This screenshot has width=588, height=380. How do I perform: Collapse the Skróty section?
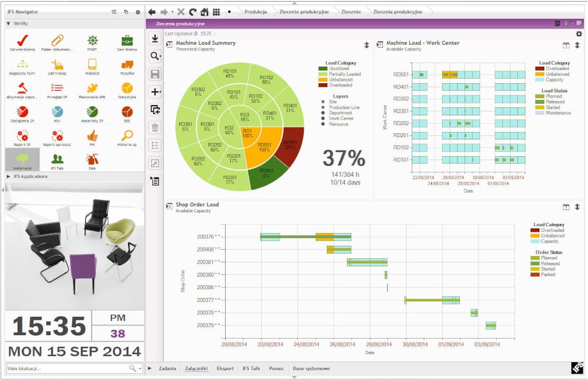8,24
